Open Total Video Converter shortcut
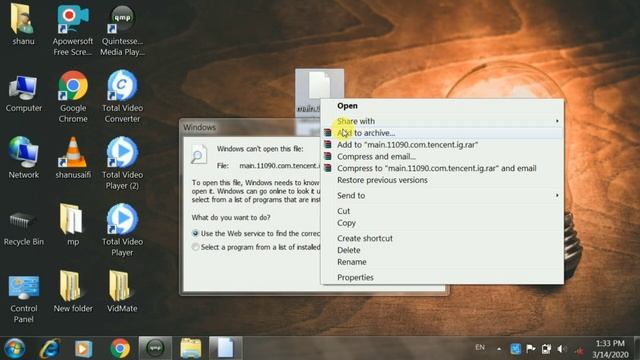This screenshot has height=360, width=640. pyautogui.click(x=122, y=97)
